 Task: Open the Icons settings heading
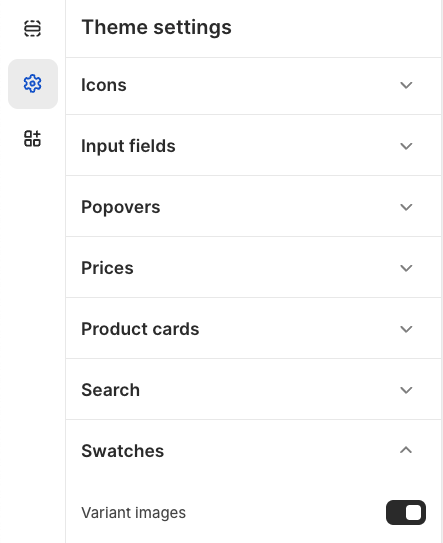[104, 85]
